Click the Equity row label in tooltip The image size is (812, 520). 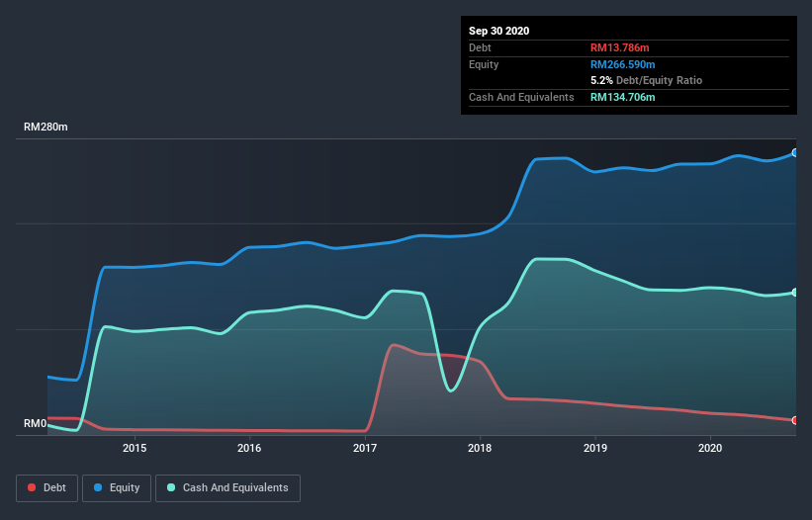484,64
